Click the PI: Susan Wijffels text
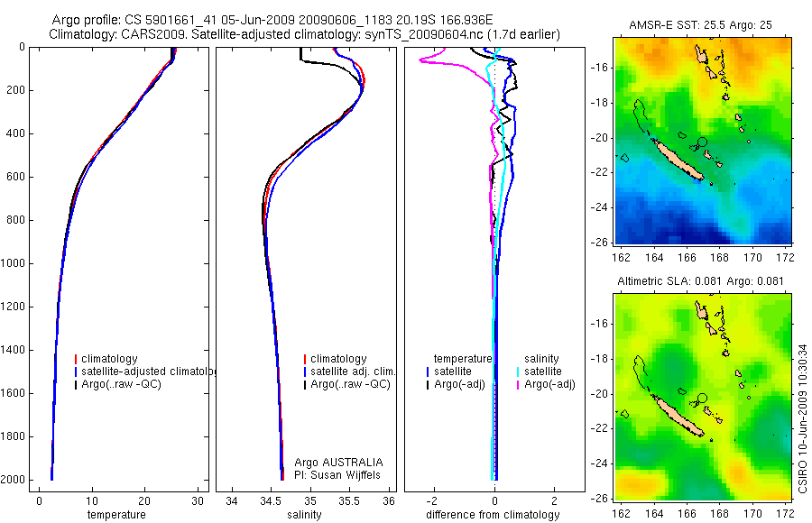This screenshot has width=812, height=523. [337, 475]
